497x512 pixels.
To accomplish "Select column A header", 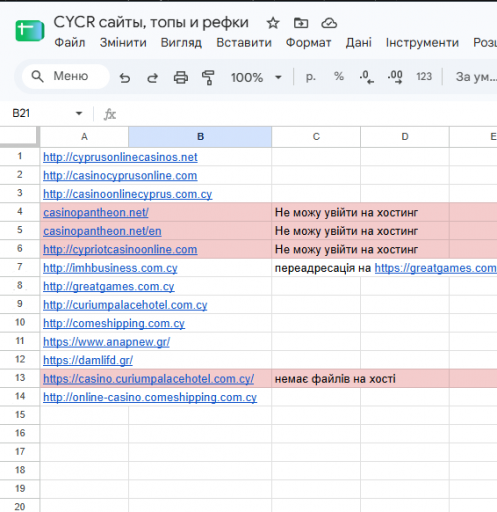I will (84, 137).
